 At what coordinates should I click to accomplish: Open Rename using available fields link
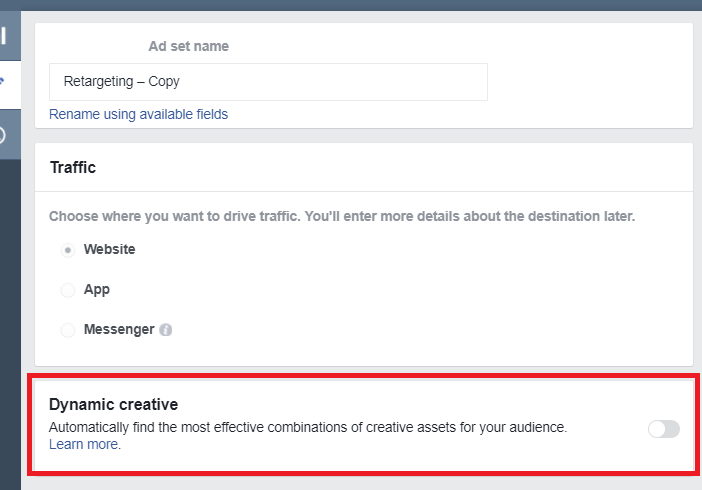click(138, 114)
